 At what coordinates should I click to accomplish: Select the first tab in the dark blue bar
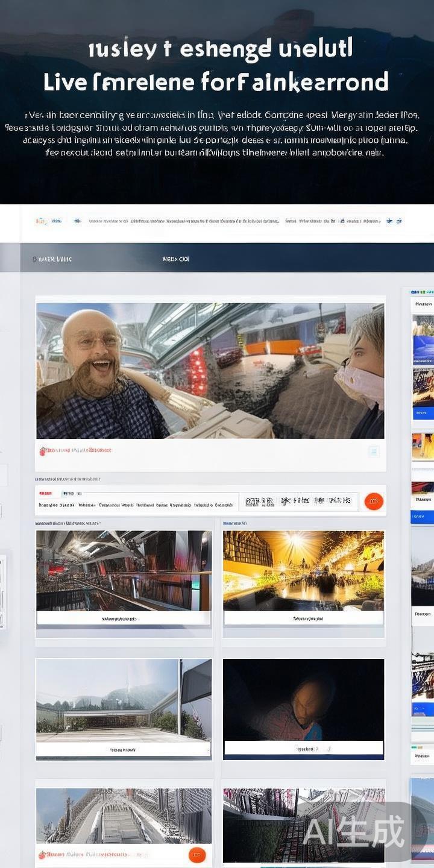click(52, 259)
